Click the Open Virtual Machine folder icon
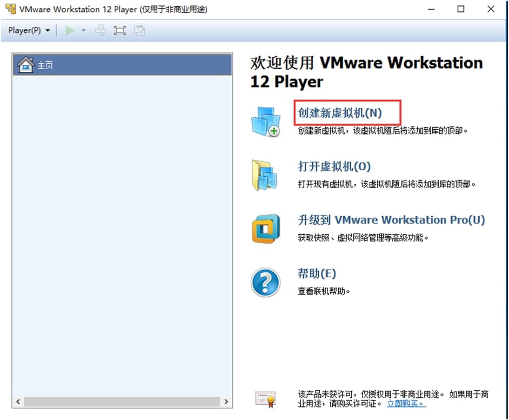 point(265,175)
